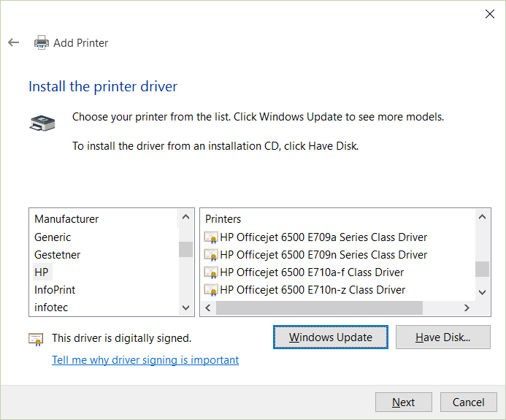
Task: Click up arrow of Printers list scrollbar
Action: 482,217
